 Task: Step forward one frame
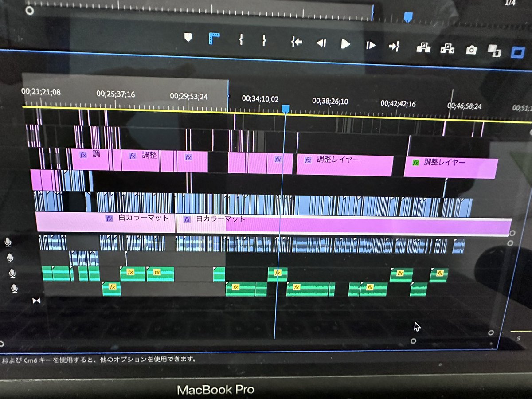pos(371,45)
